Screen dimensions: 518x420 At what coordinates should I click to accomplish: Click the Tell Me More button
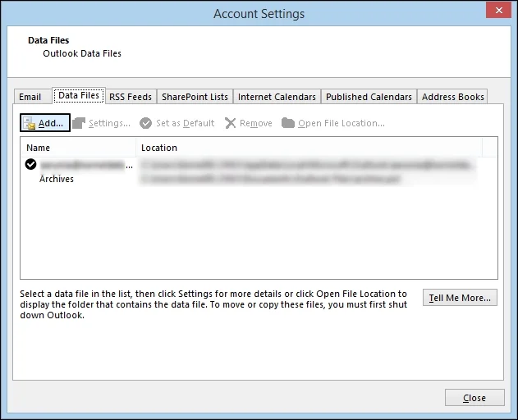tap(460, 298)
